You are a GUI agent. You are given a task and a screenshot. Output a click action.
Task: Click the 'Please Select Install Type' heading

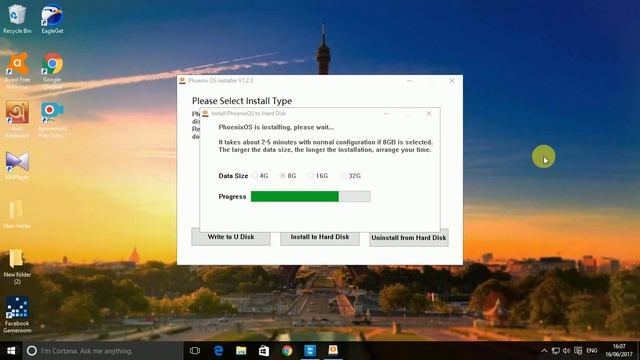coord(242,101)
